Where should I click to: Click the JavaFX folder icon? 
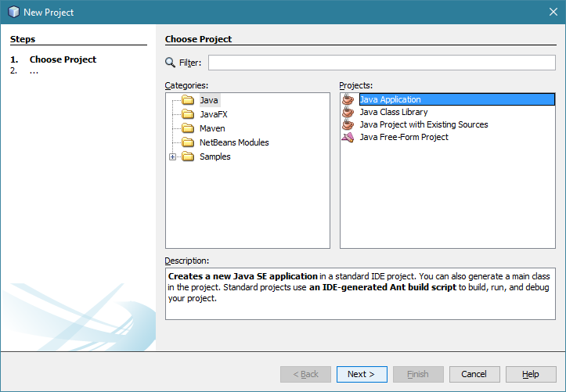tap(188, 114)
